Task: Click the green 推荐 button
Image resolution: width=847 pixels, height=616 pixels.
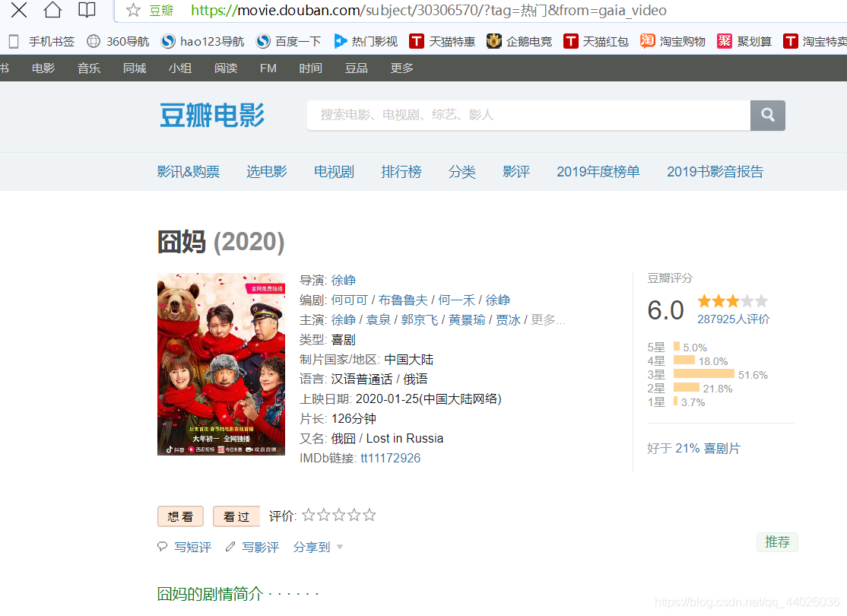Action: point(777,542)
